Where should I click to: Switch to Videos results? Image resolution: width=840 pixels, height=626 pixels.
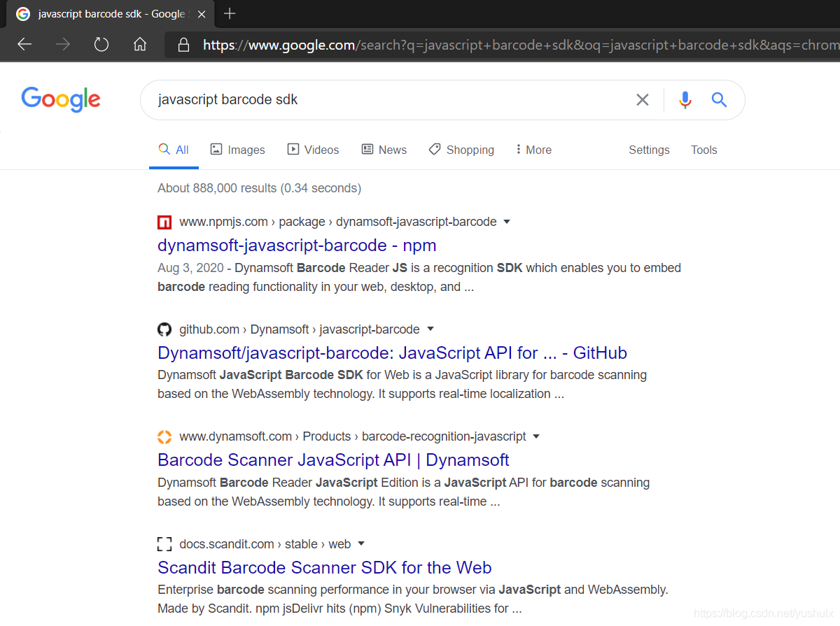pos(313,150)
